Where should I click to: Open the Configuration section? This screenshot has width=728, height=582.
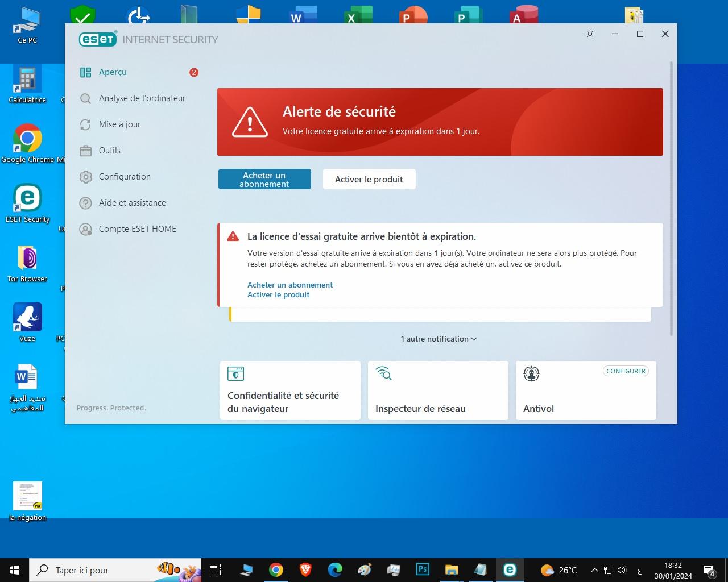coord(125,177)
